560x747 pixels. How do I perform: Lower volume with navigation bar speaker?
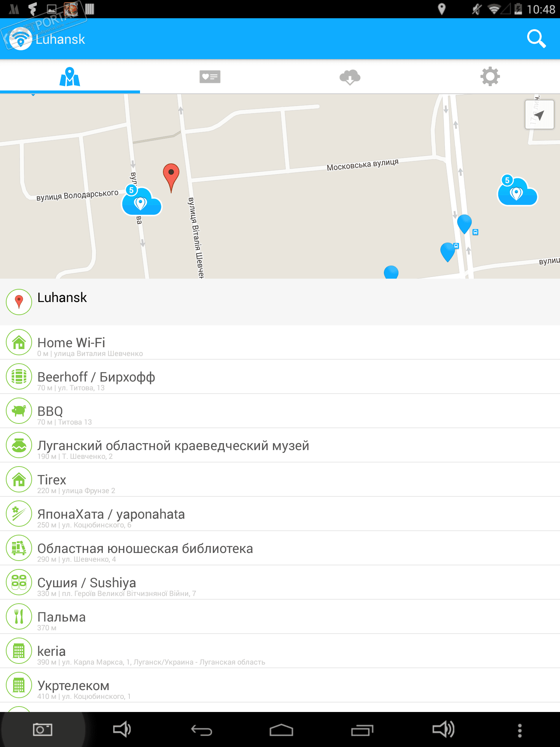122,729
